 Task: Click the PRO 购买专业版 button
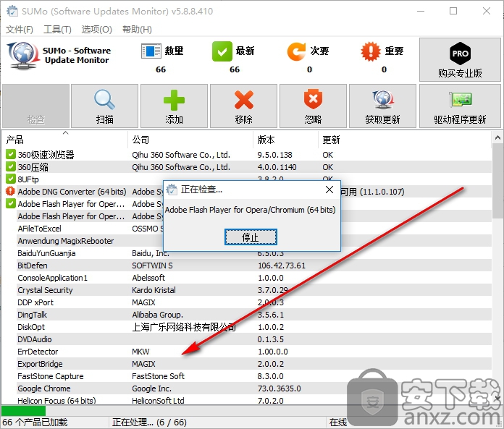[460, 60]
